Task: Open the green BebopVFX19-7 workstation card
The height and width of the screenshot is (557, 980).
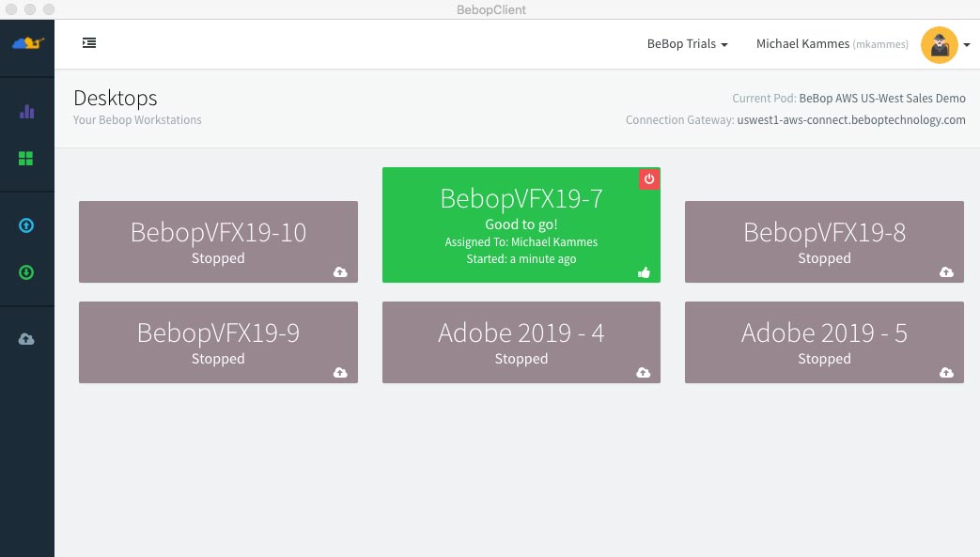Action: tap(521, 225)
